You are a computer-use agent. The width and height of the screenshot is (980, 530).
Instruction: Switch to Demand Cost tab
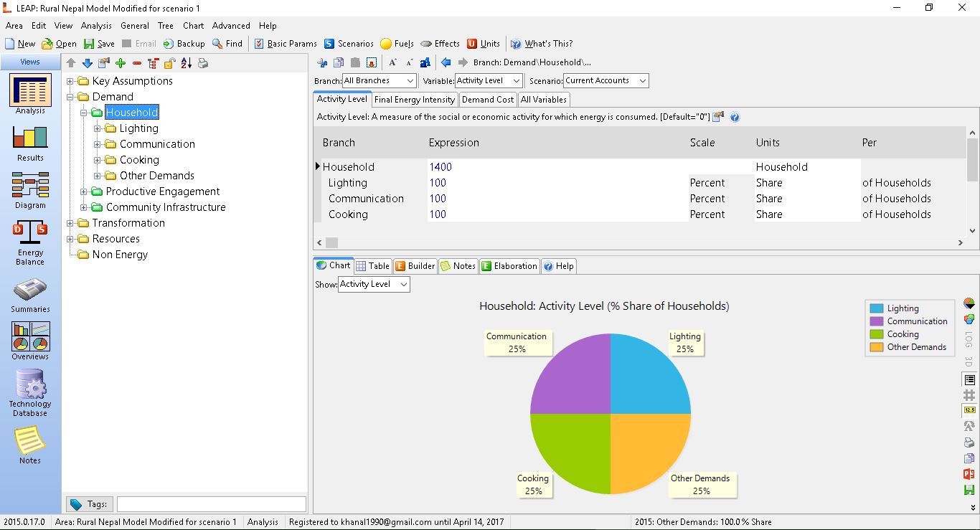pyautogui.click(x=488, y=100)
